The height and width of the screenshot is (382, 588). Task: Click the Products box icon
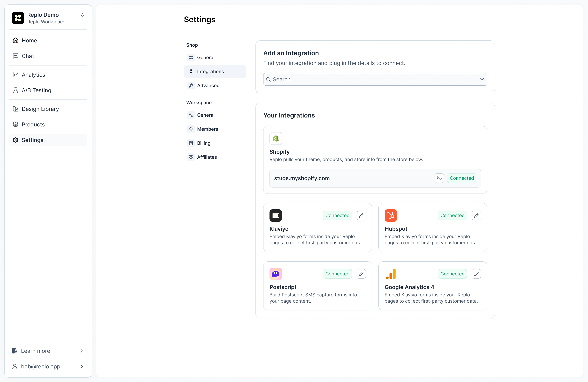(15, 124)
